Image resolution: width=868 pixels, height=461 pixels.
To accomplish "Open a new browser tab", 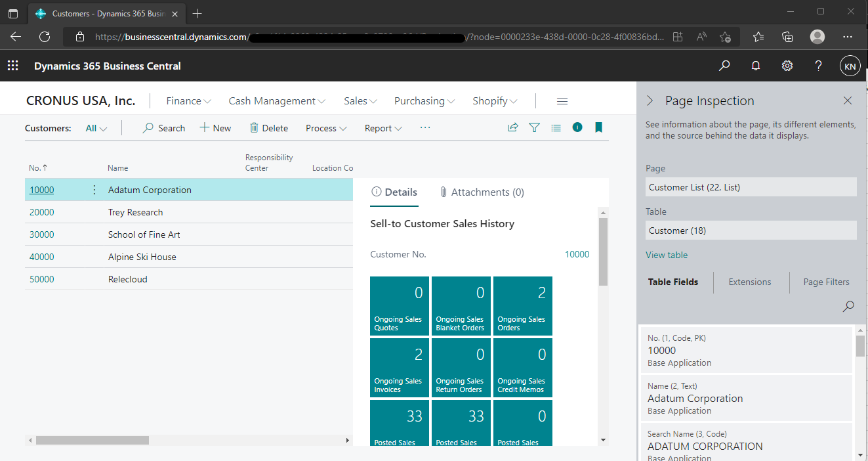I will 197,13.
